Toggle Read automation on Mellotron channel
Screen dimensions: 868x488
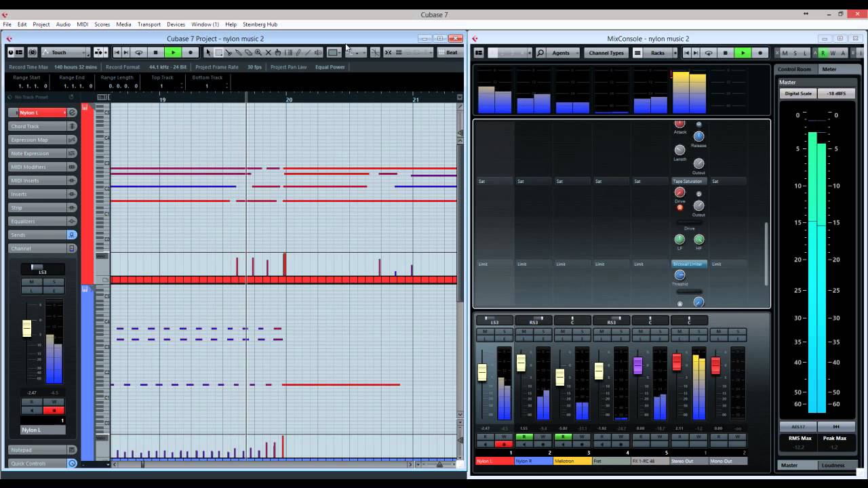562,436
